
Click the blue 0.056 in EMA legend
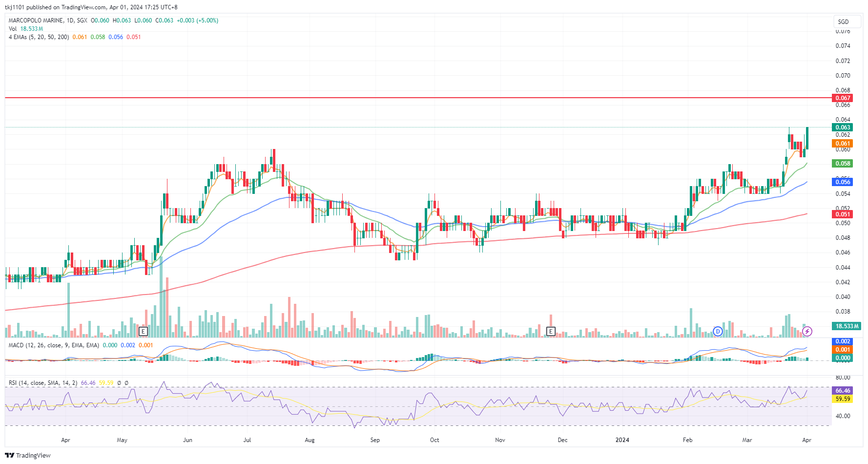click(116, 37)
